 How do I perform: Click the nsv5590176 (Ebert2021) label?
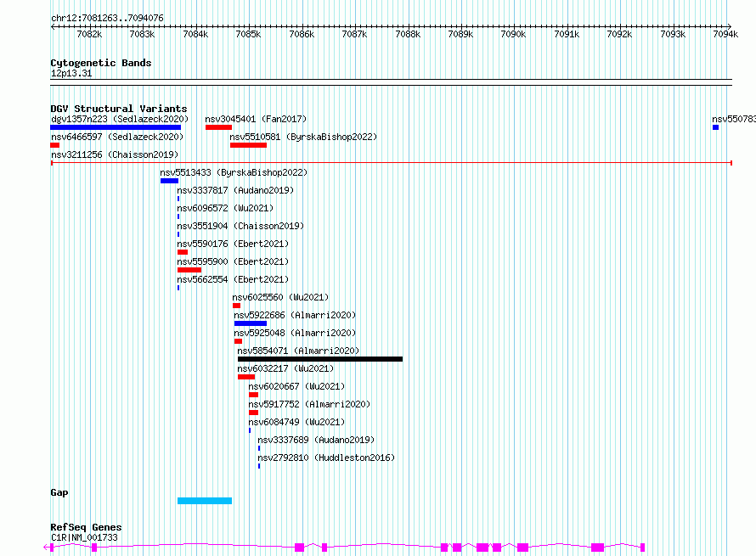233,244
